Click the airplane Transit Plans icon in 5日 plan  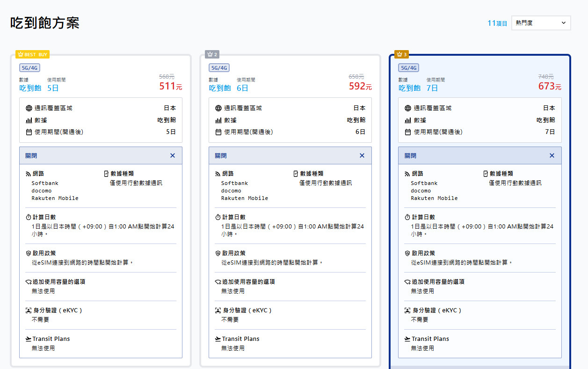tap(28, 339)
